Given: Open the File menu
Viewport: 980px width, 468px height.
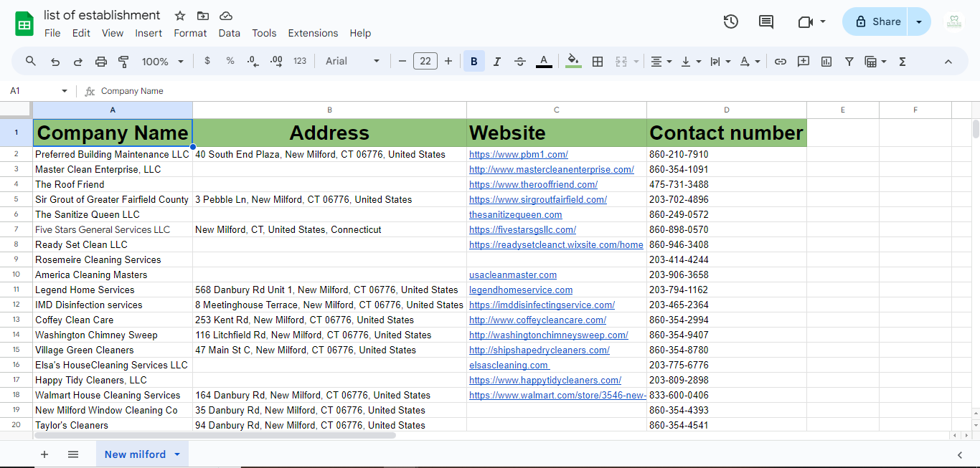Looking at the screenshot, I should click(x=52, y=33).
